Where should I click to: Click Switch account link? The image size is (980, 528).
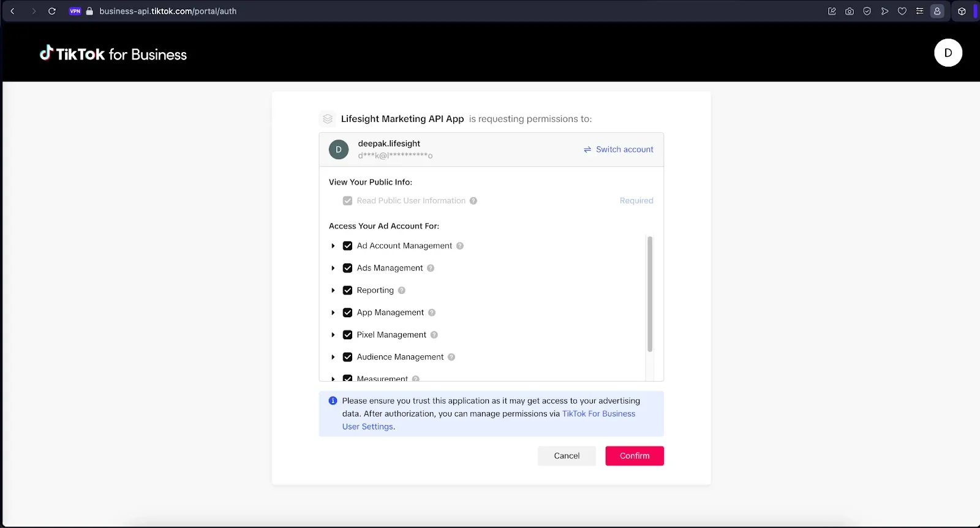coord(619,149)
